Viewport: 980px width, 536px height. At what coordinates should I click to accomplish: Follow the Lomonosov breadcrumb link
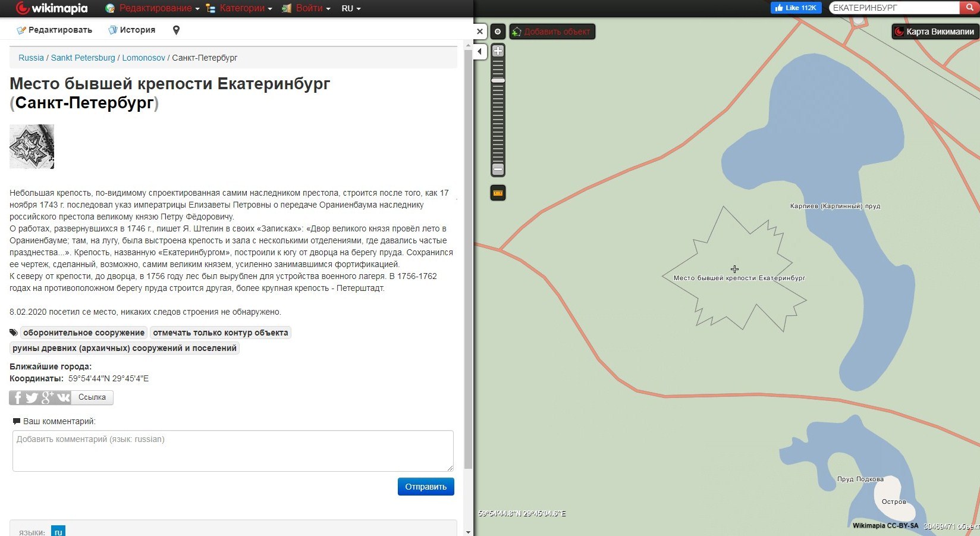[143, 58]
